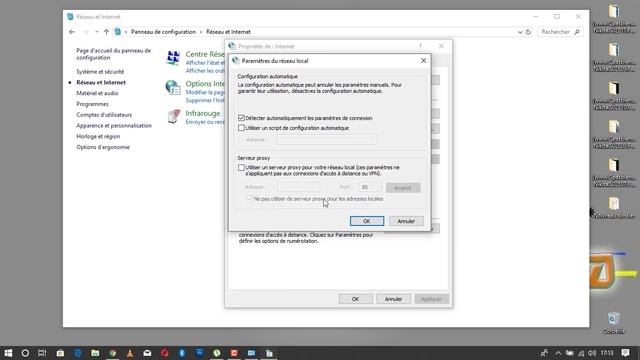This screenshot has width=640, height=360.
Task: Uncheck Détecter automatiquement les paramètres de connexion
Action: [x=241, y=118]
